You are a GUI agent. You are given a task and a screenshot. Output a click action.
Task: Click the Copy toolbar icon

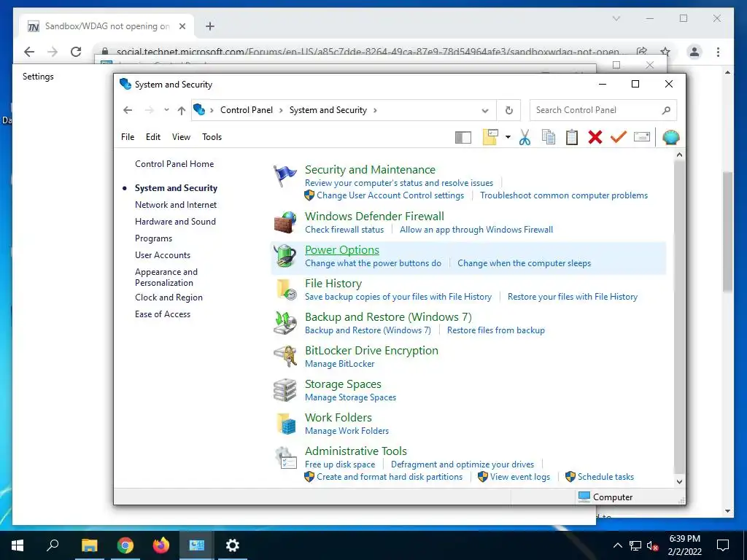pyautogui.click(x=549, y=137)
